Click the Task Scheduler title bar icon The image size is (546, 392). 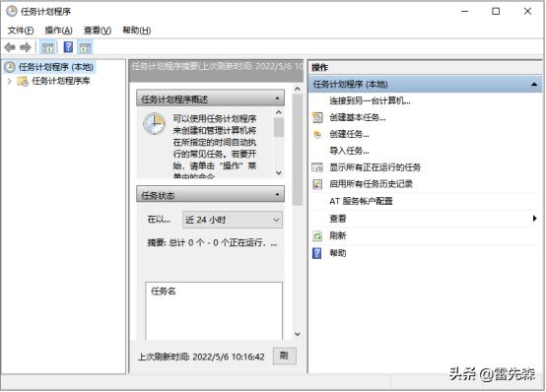point(12,12)
